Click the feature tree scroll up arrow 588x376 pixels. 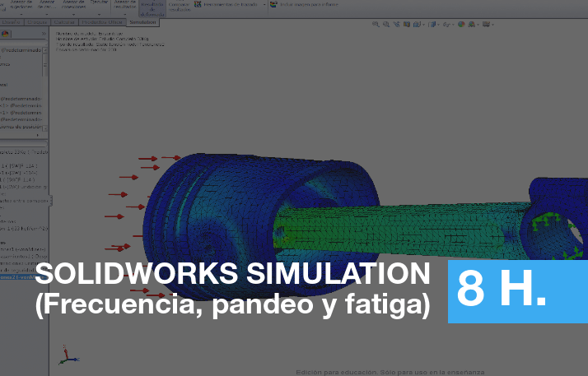click(x=45, y=50)
